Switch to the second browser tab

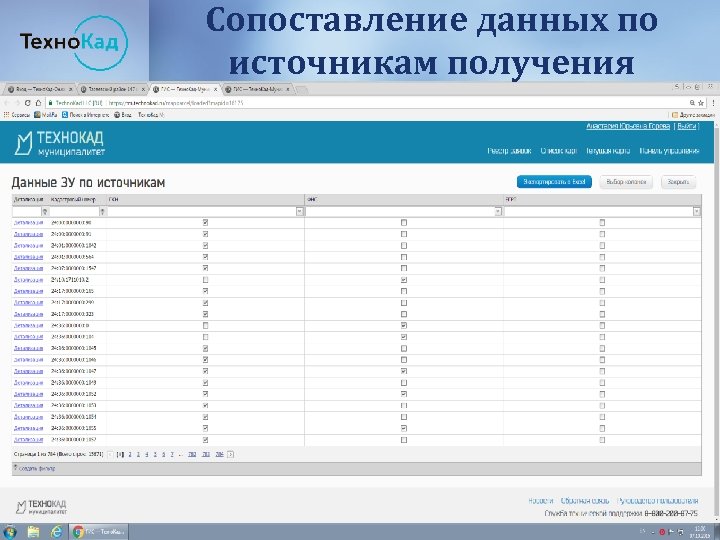click(x=112, y=89)
